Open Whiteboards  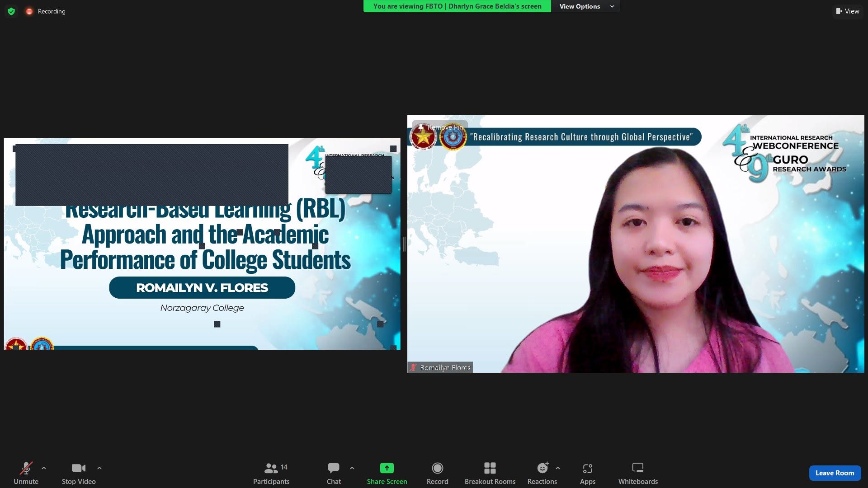(x=638, y=473)
